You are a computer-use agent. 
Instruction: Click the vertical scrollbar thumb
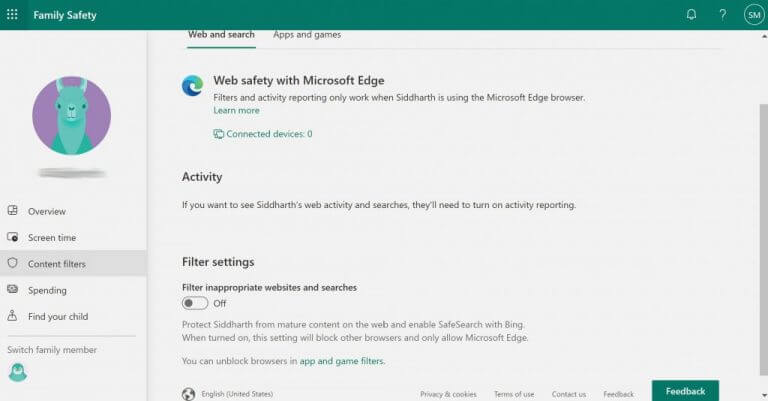(x=764, y=240)
